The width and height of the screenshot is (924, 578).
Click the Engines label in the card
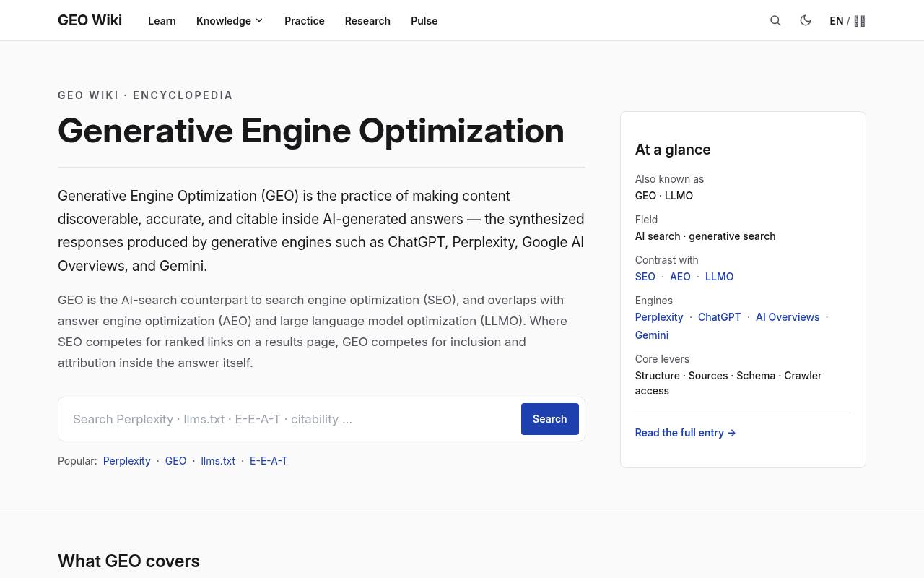(x=654, y=301)
